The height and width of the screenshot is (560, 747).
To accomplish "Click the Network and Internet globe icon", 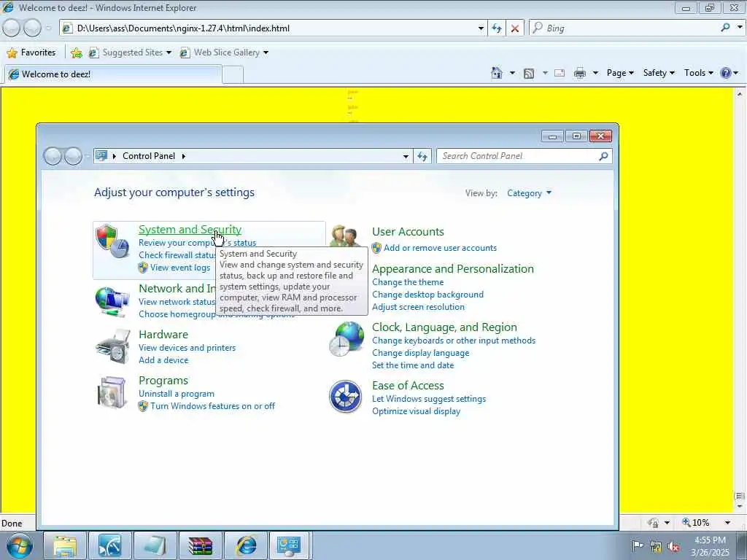I will [112, 302].
